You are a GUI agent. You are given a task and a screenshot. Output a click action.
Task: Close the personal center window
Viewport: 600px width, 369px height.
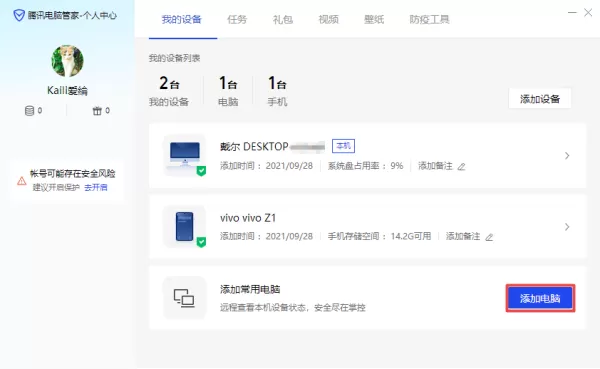(588, 13)
